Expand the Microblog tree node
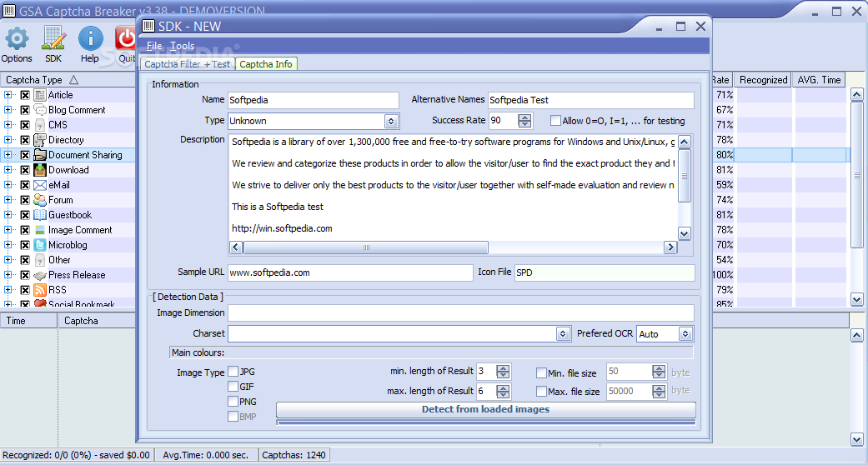 coord(8,245)
